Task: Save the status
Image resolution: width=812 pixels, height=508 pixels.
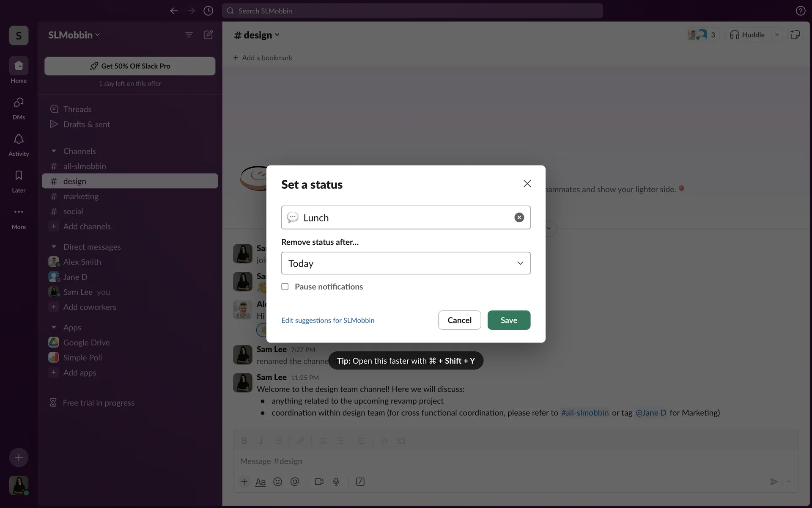Action: click(509, 320)
